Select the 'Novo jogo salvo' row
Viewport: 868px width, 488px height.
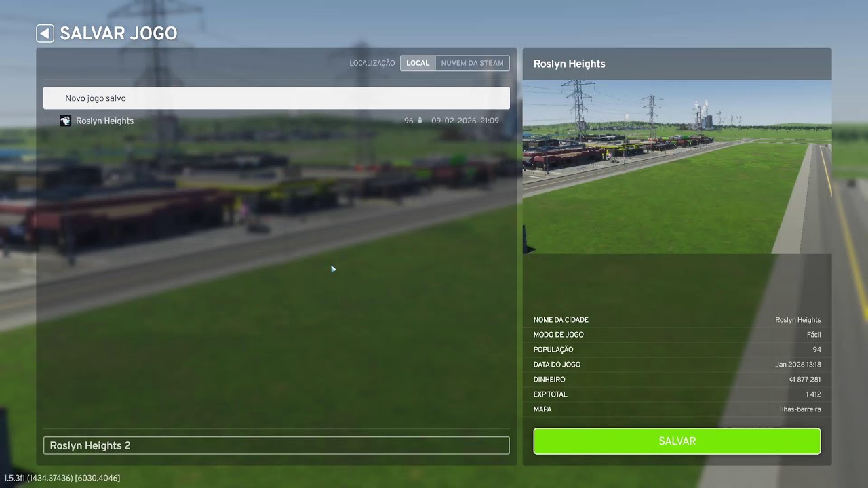click(277, 98)
